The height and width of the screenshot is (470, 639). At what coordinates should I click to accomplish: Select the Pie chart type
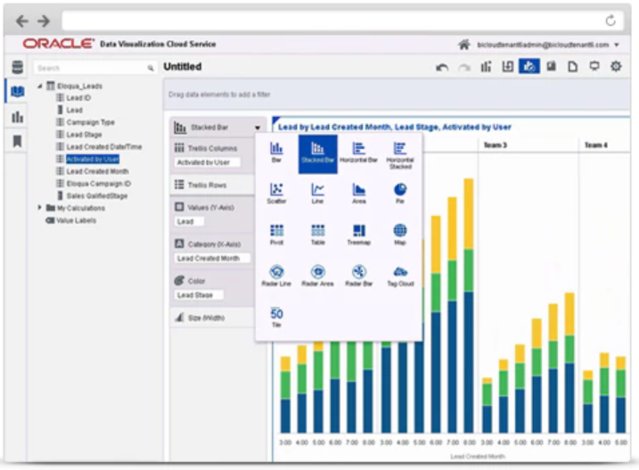[x=400, y=194]
